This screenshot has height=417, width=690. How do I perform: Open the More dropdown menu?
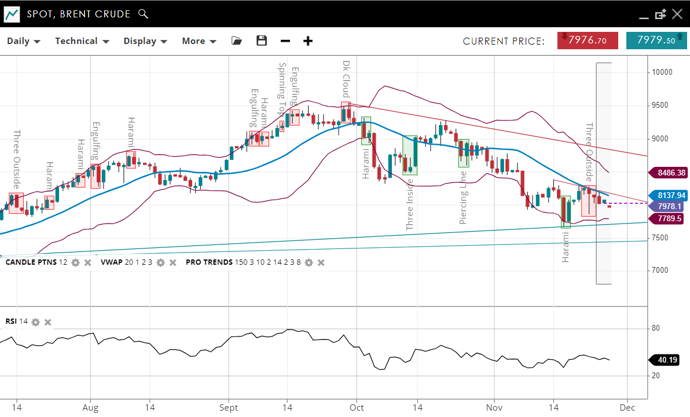[199, 41]
